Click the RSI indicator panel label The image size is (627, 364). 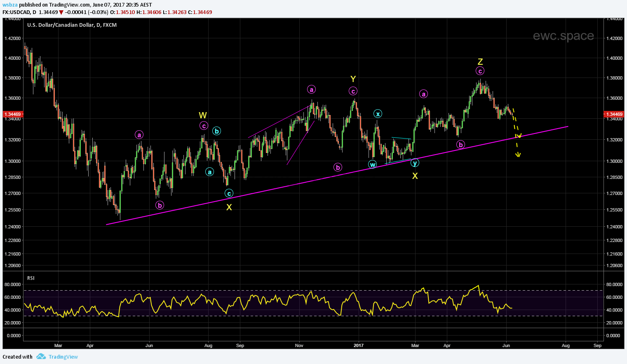(31, 278)
